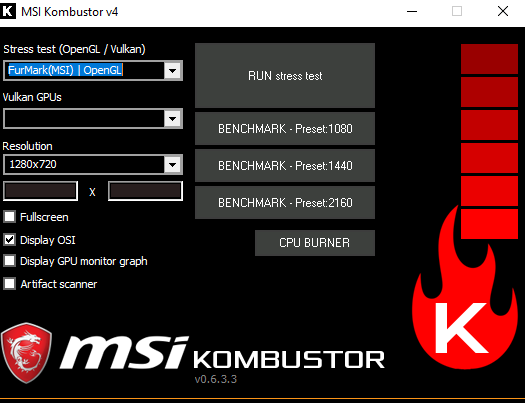Enable the Fullscreen checkbox
This screenshot has height=403, width=525.
pyautogui.click(x=9, y=217)
